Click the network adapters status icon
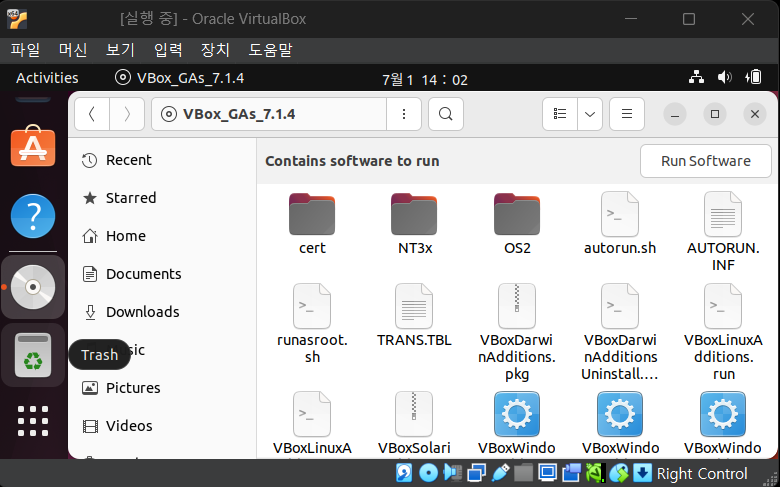The height and width of the screenshot is (487, 780). (x=476, y=473)
